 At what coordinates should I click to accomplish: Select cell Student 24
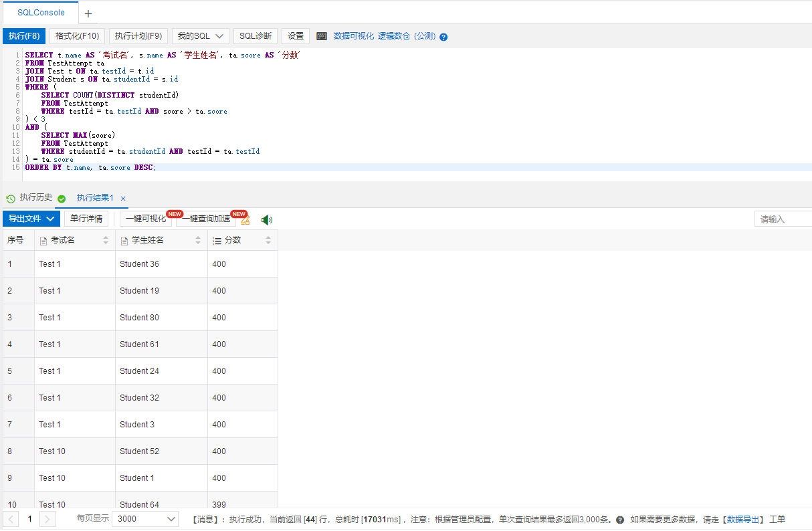point(161,371)
